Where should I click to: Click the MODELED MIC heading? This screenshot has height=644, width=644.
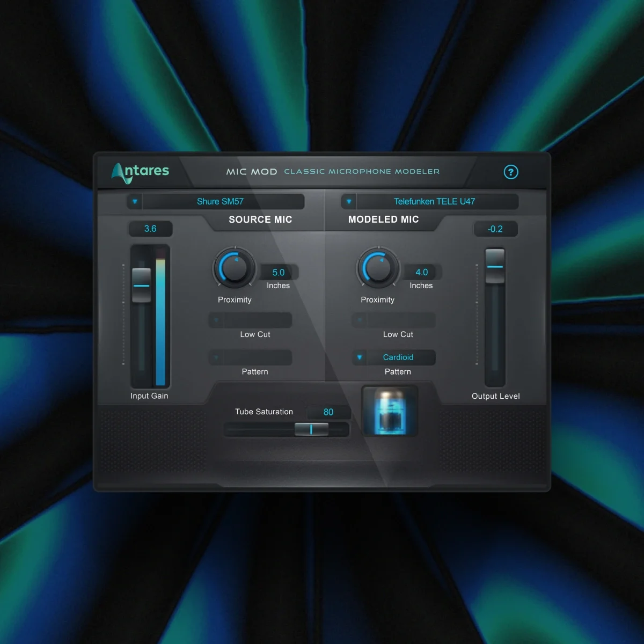point(383,219)
